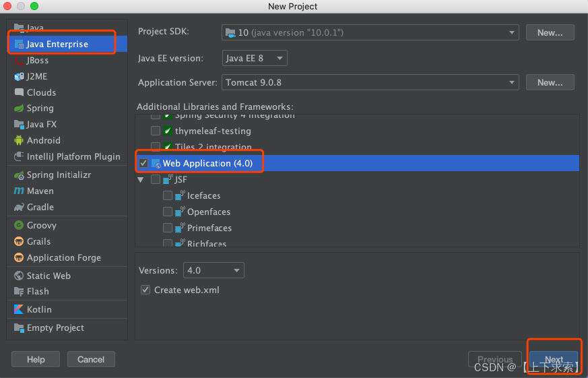Viewport: 588px width, 378px height.
Task: Click the Icefaces library icon
Action: [180, 195]
